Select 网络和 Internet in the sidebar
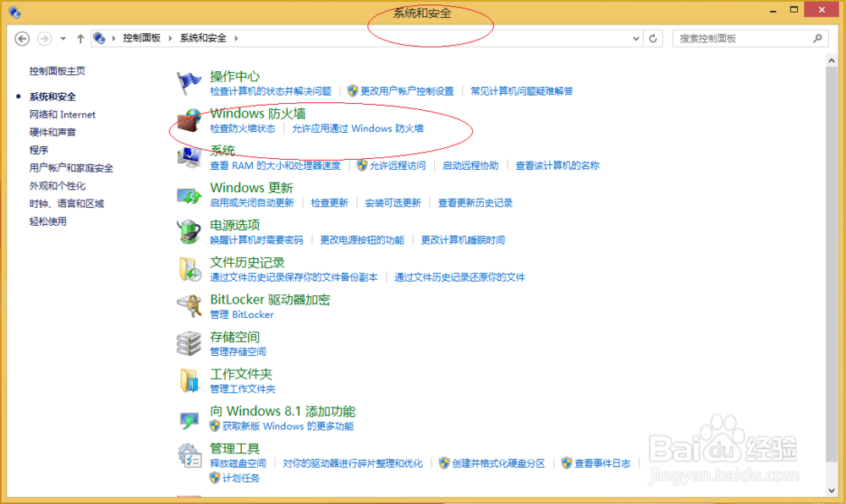This screenshot has width=846, height=504. pos(61,114)
